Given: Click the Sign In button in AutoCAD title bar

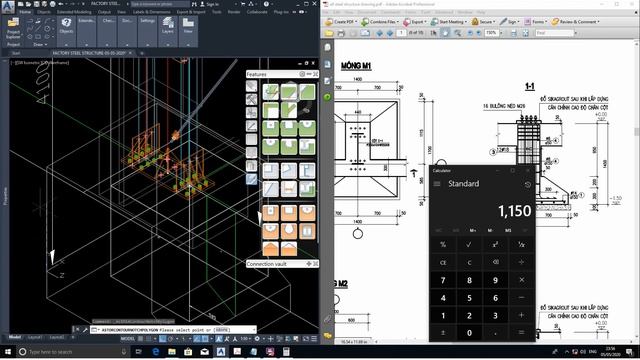Looking at the screenshot, I should tap(209, 4).
